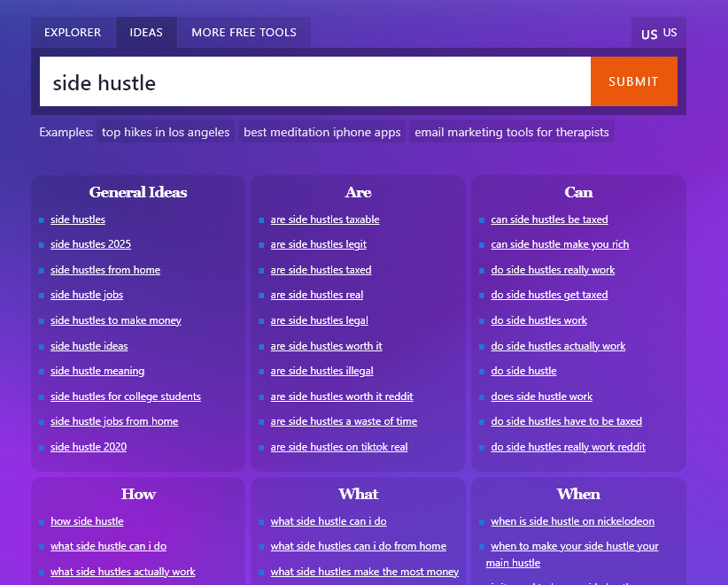Viewport: 728px width, 585px height.
Task: Switch to the EXPLORER tab
Action: coord(73,32)
